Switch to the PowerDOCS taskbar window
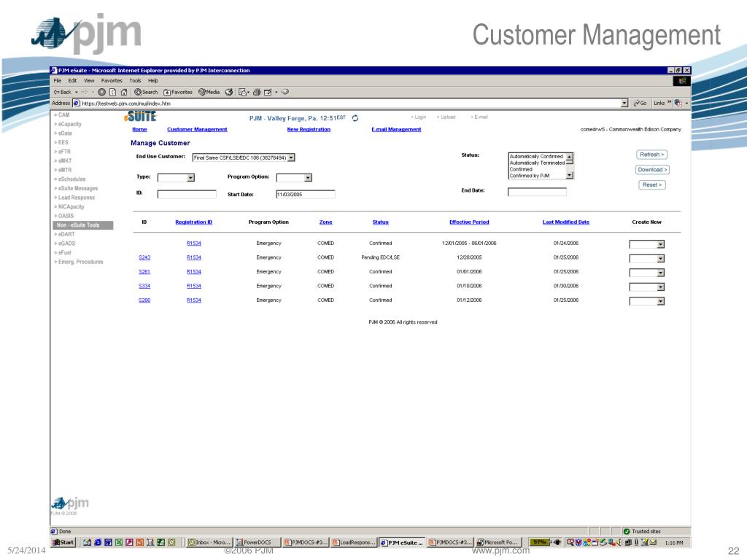 click(x=257, y=542)
